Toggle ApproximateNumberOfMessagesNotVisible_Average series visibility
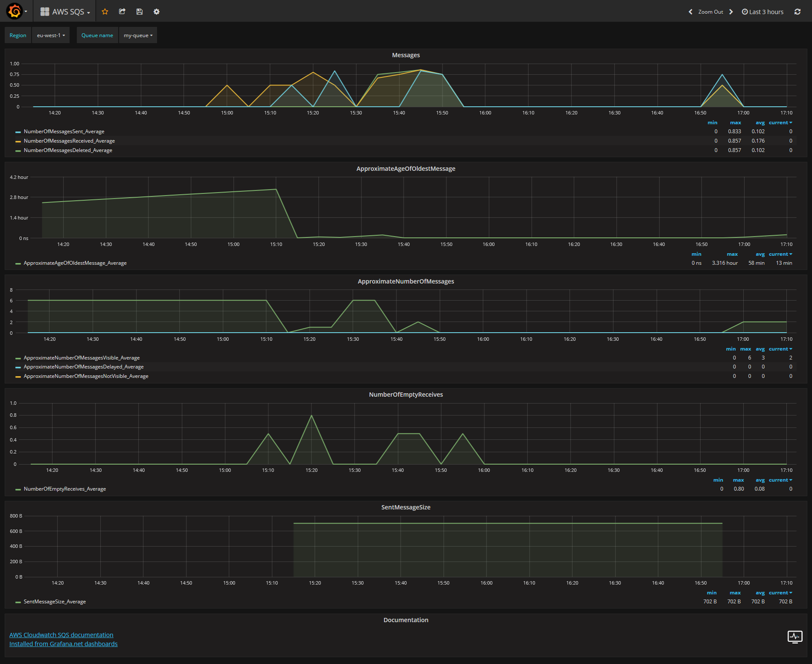Image resolution: width=812 pixels, height=664 pixels. (86, 376)
